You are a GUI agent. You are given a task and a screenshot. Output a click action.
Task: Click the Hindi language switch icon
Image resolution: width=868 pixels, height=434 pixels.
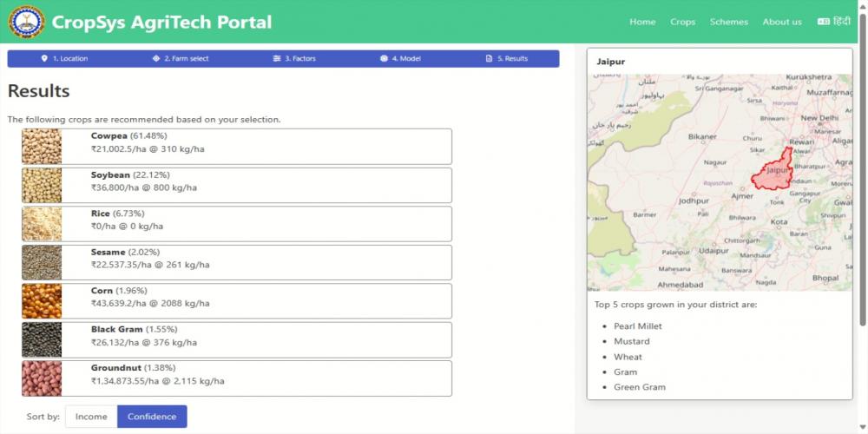pos(823,22)
